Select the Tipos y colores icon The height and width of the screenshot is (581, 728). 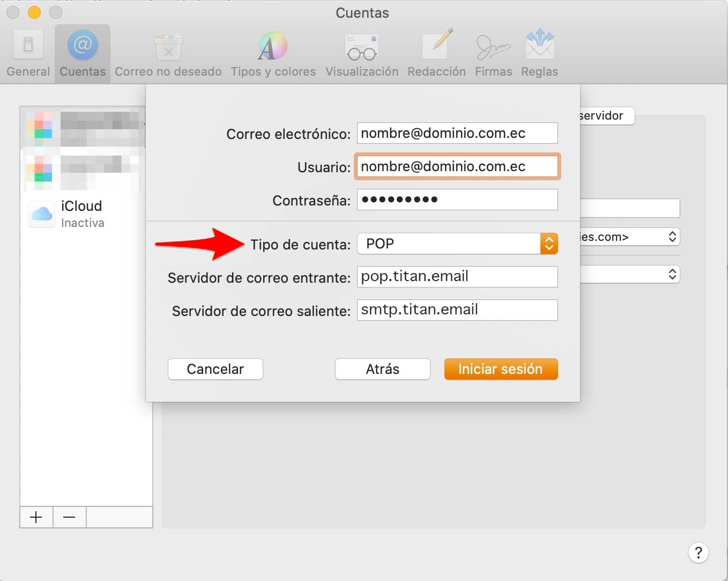pos(272,53)
